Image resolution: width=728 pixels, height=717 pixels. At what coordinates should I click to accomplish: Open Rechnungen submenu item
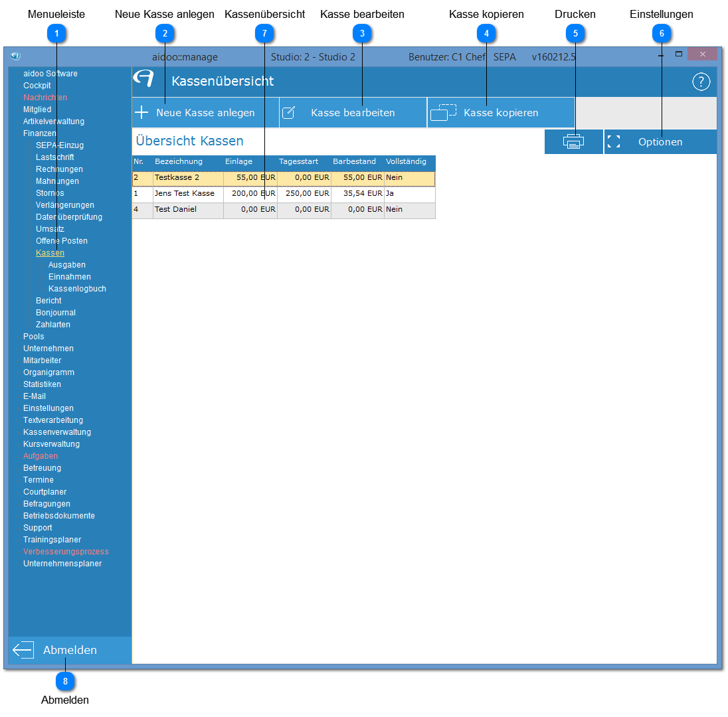pyautogui.click(x=59, y=169)
